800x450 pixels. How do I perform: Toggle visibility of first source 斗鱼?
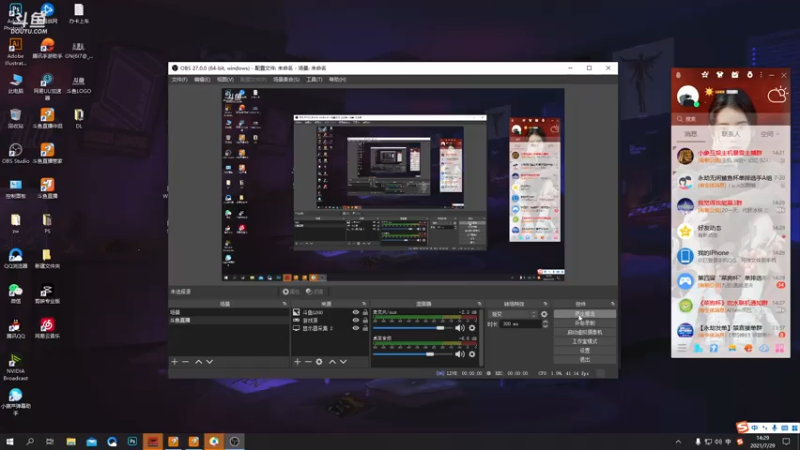pos(356,312)
